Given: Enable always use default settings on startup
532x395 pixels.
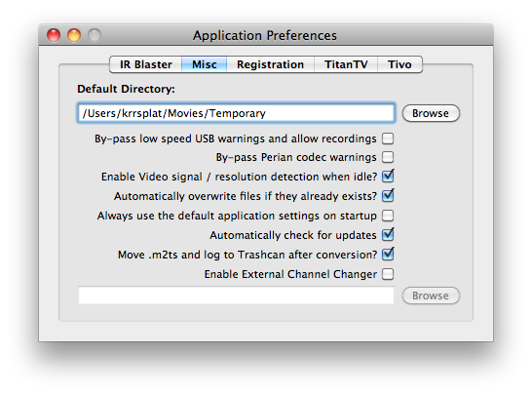Looking at the screenshot, I should (388, 216).
